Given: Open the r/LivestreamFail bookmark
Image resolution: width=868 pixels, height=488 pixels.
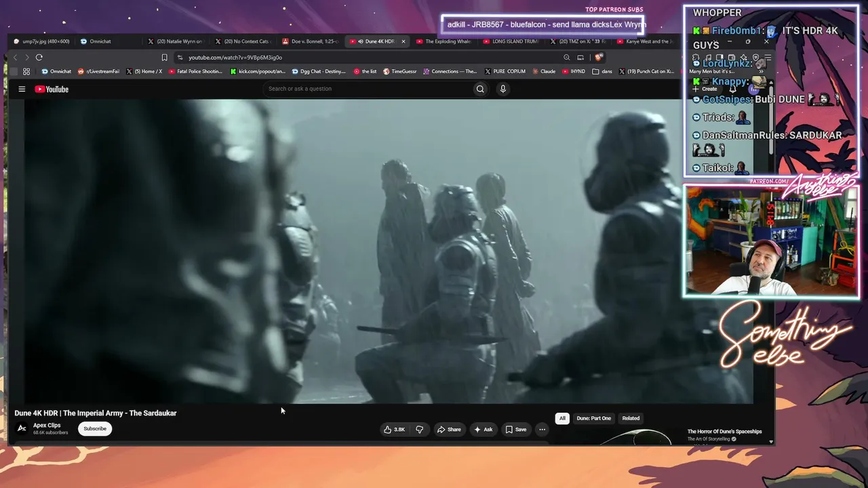Looking at the screenshot, I should (x=99, y=71).
